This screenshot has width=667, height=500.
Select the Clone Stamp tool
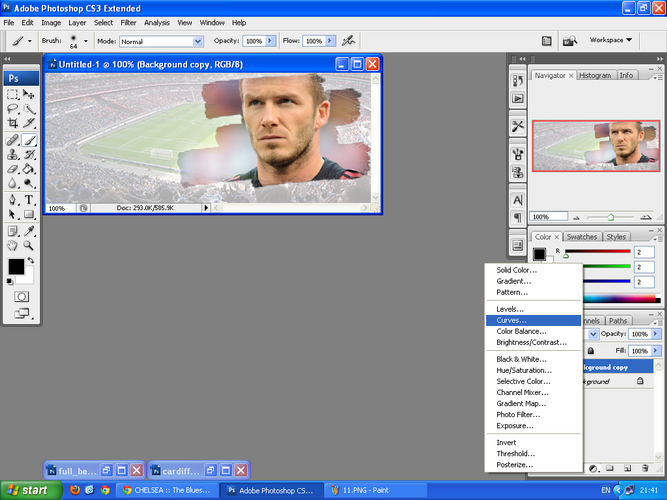(x=13, y=154)
